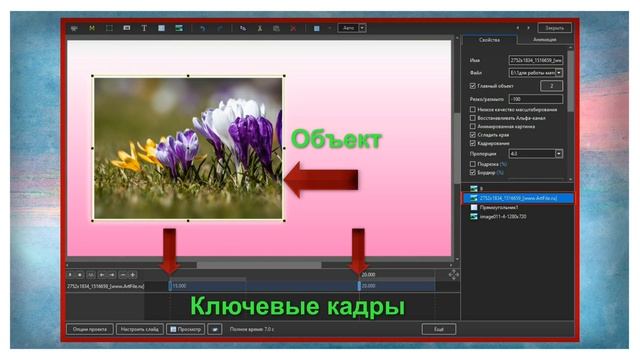Add a mask object from the toolbar
The image size is (640, 360).
point(74,28)
